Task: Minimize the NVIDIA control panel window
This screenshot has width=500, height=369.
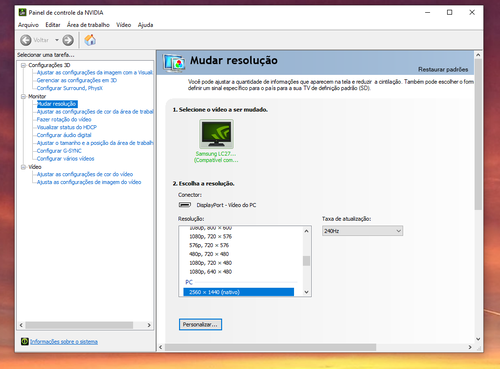Action: [428, 12]
